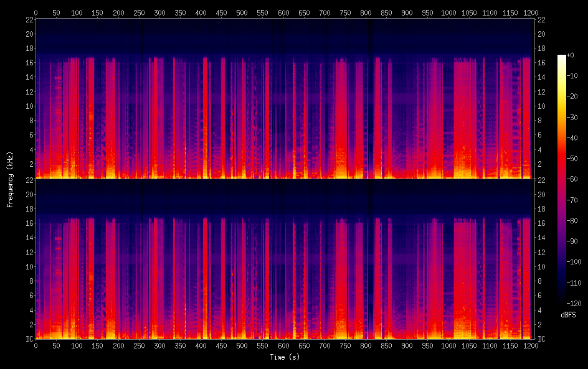Select the 0 tick on the bottom time axis
This screenshot has width=588, height=369.
pyautogui.click(x=36, y=345)
